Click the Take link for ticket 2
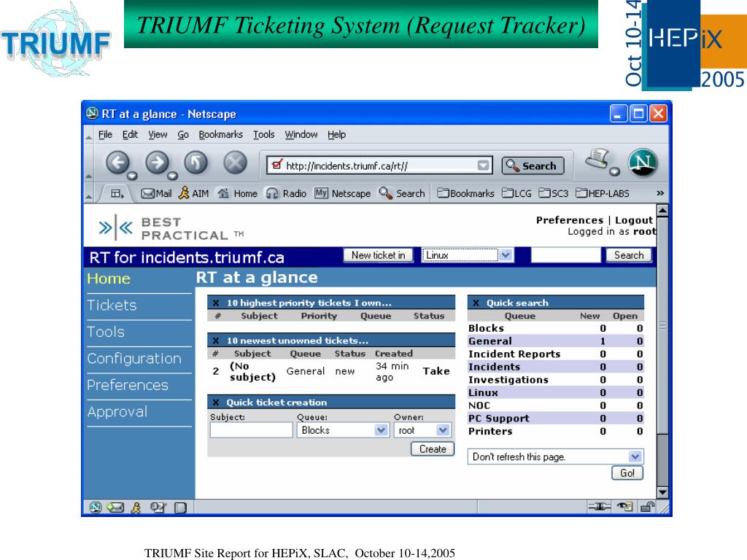 point(436,371)
